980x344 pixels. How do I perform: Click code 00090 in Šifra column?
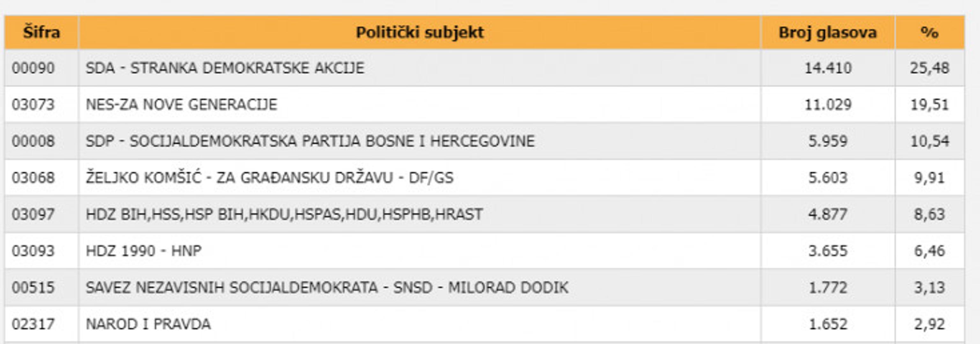click(33, 68)
